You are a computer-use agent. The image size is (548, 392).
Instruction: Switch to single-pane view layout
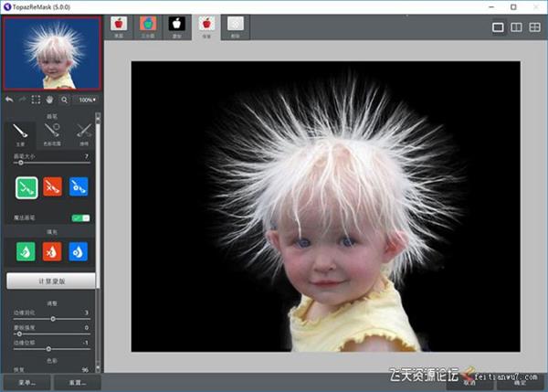pos(498,27)
